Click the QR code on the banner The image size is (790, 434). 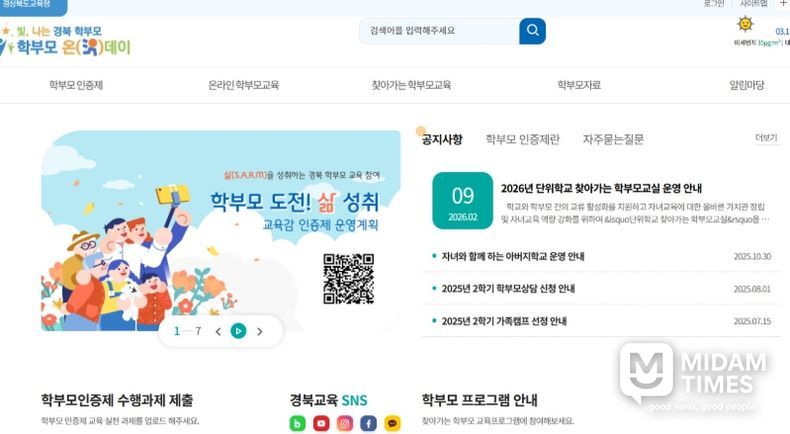pos(348,279)
